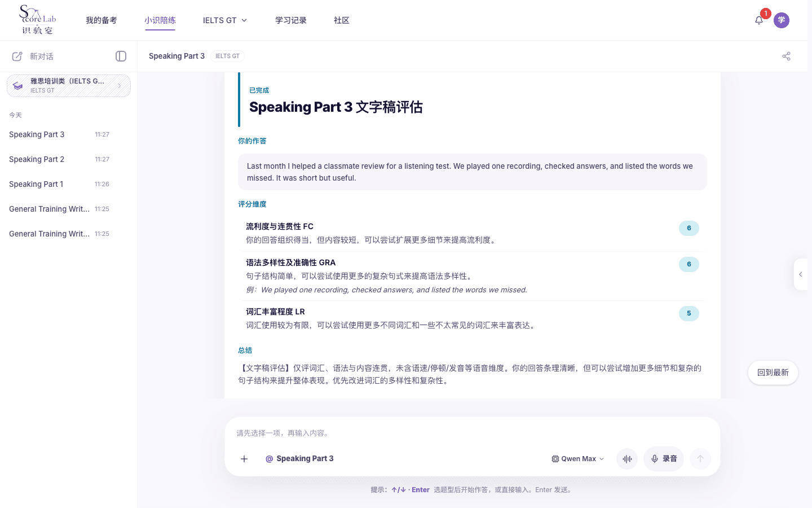Click the send arrow button
The image size is (812, 508).
(700, 459)
